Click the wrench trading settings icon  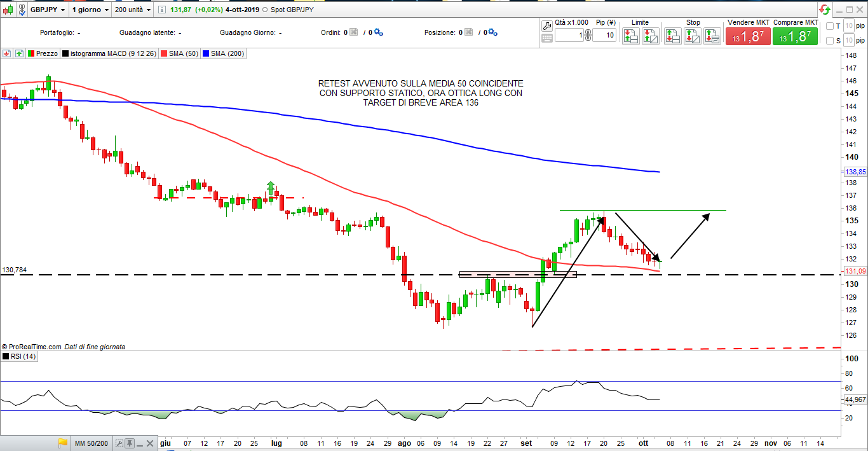546,25
